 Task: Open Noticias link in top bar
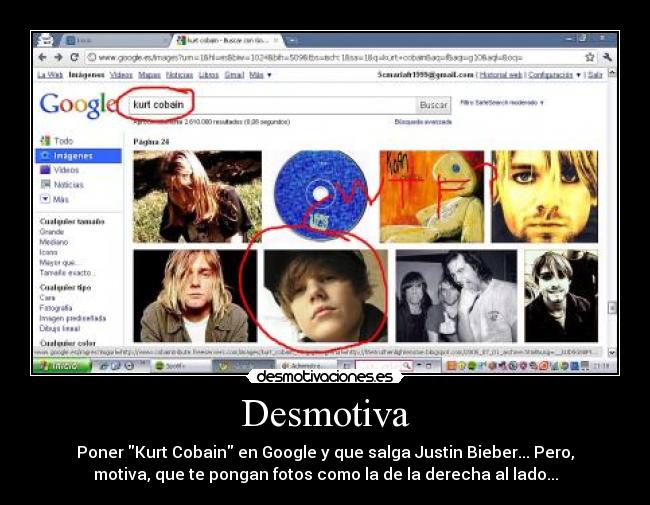pyautogui.click(x=179, y=75)
